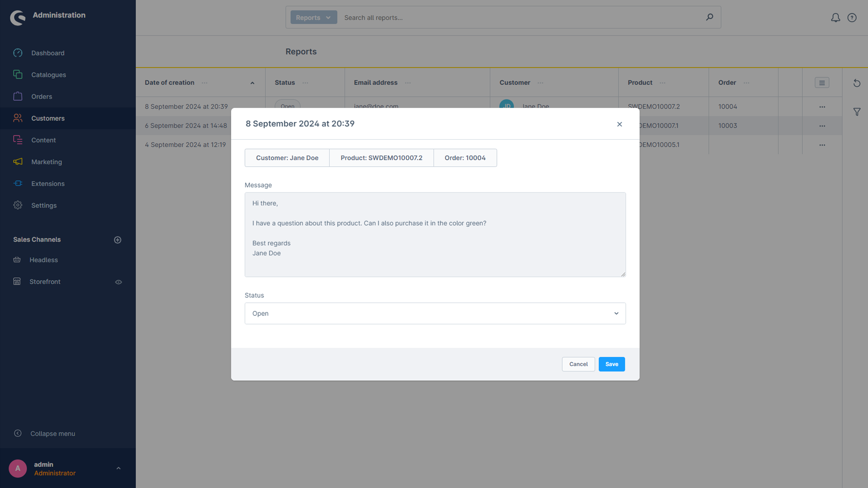
Task: Toggle Storefront visibility eye icon
Action: pyautogui.click(x=118, y=281)
